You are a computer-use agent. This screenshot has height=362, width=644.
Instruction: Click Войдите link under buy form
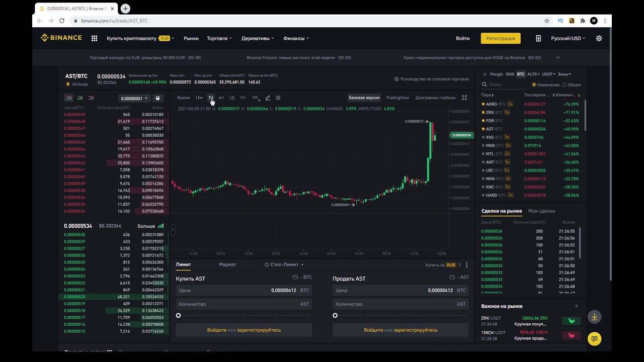coord(217,330)
